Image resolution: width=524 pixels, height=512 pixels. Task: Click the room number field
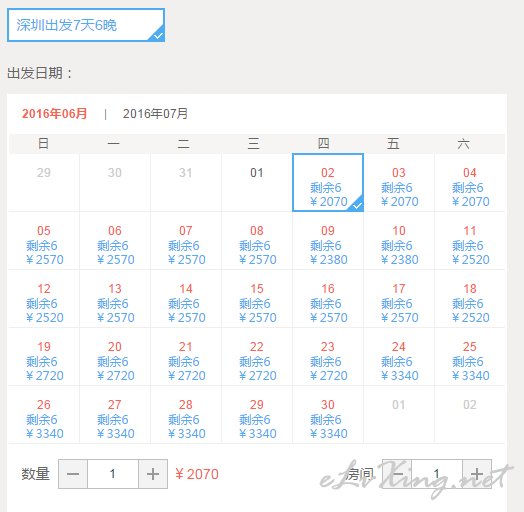pyautogui.click(x=437, y=474)
